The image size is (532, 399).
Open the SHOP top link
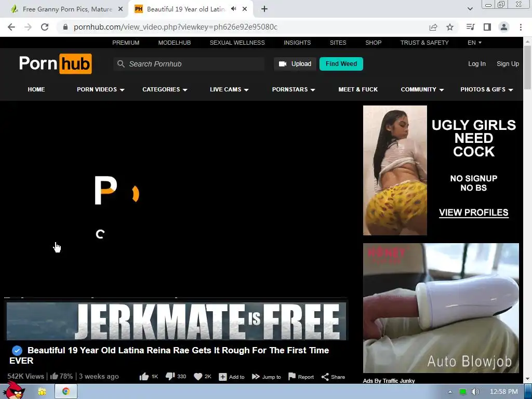[373, 43]
